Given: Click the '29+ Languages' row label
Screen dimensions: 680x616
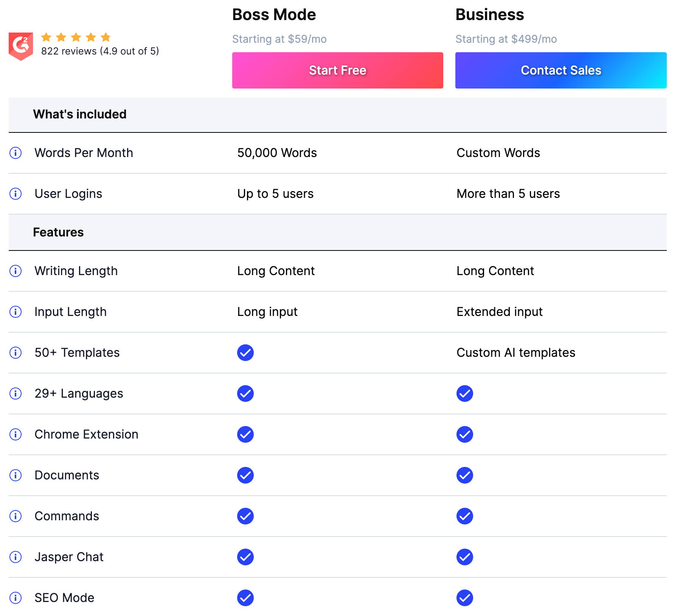Looking at the screenshot, I should click(79, 394).
